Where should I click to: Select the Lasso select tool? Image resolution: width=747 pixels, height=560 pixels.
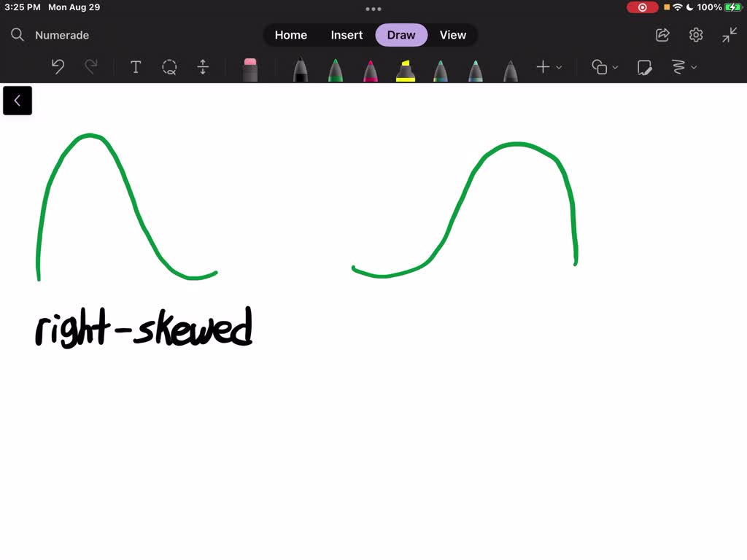(169, 67)
